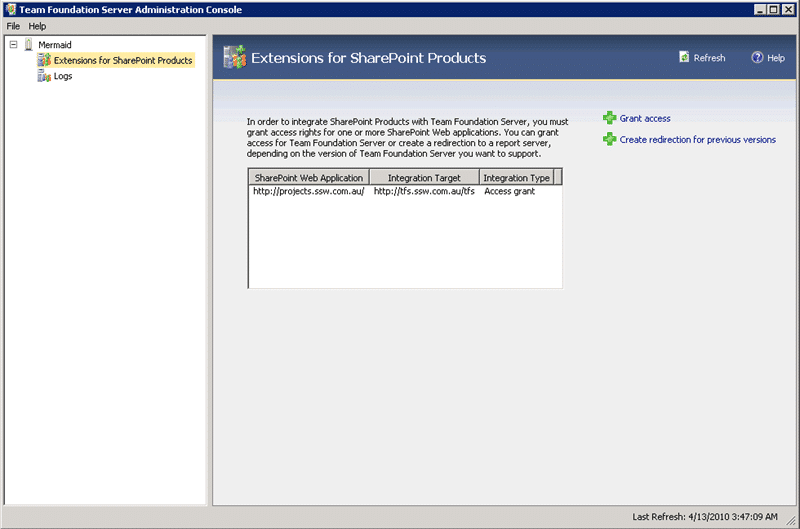Viewport: 800px width, 529px height.
Task: Click the Grant access link
Action: click(645, 118)
